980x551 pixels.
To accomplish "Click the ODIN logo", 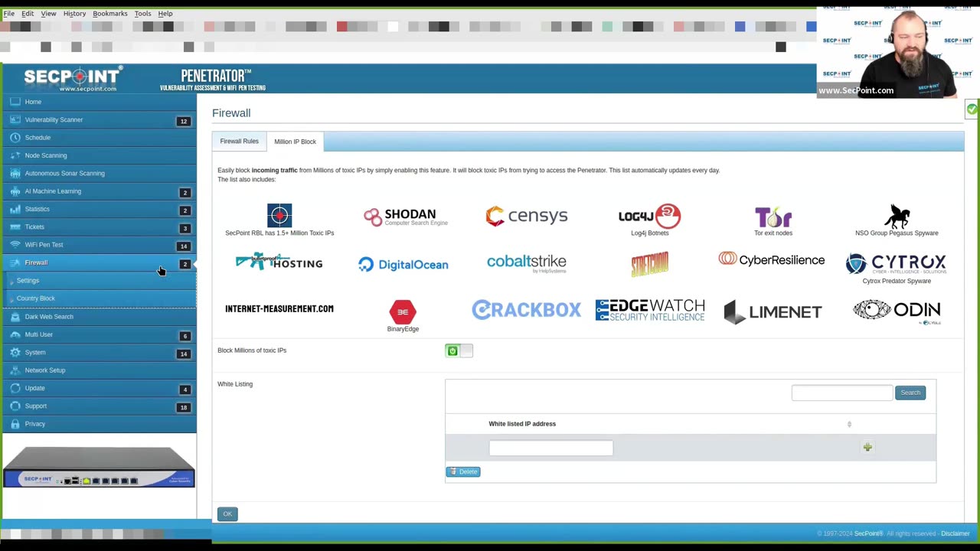I will (897, 311).
